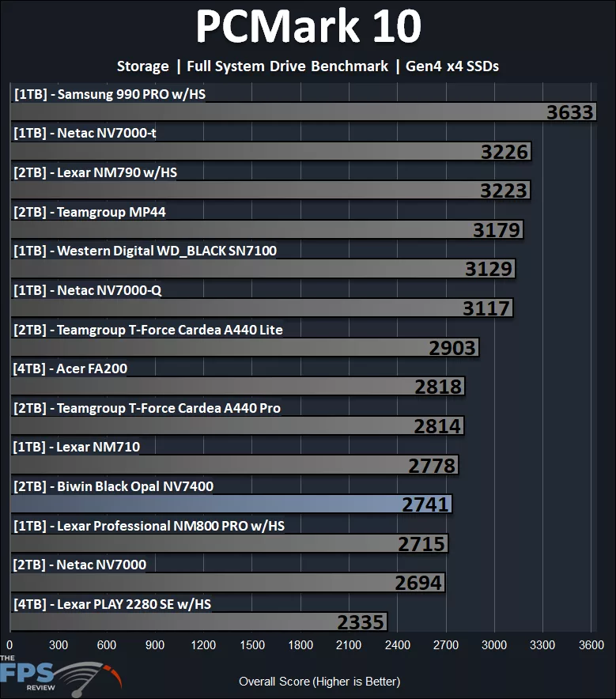The width and height of the screenshot is (616, 699).
Task: Click the Lexar NM710 label
Action: coord(76,447)
